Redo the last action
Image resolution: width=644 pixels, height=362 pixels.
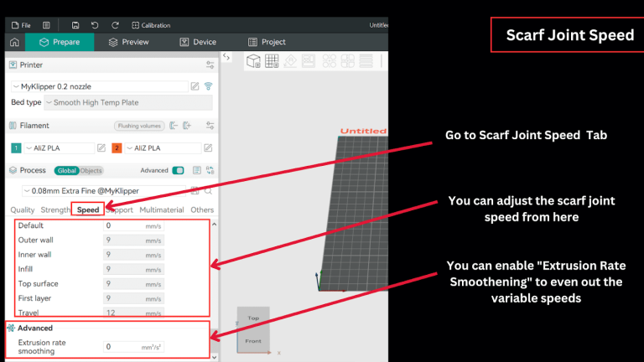115,25
